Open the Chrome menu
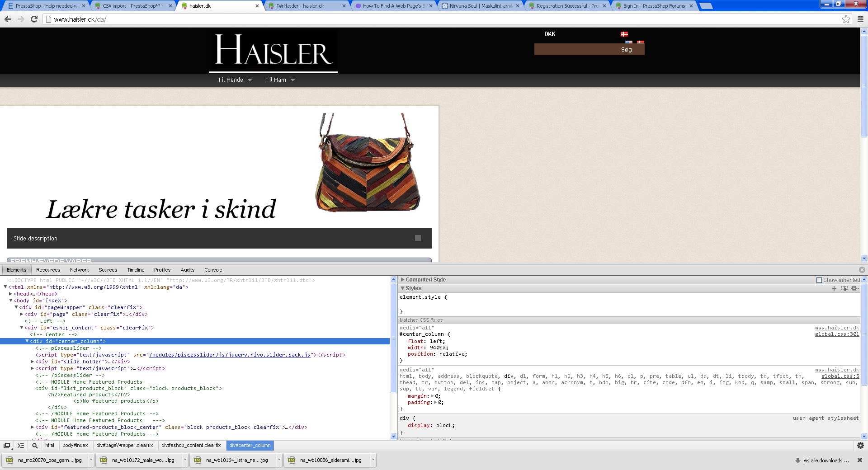This screenshot has height=470, width=868. pos(860,19)
